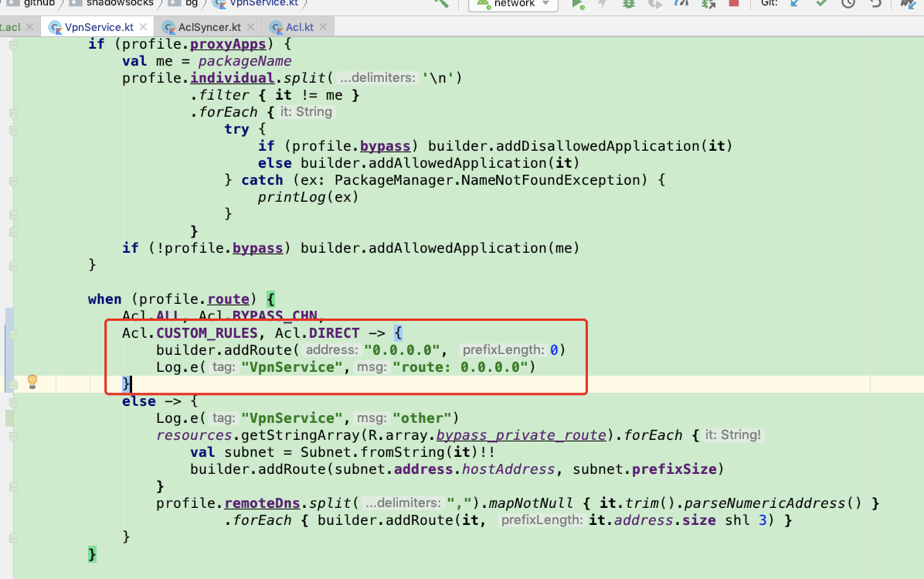Click the Make Project hammer icon

pyautogui.click(x=441, y=3)
